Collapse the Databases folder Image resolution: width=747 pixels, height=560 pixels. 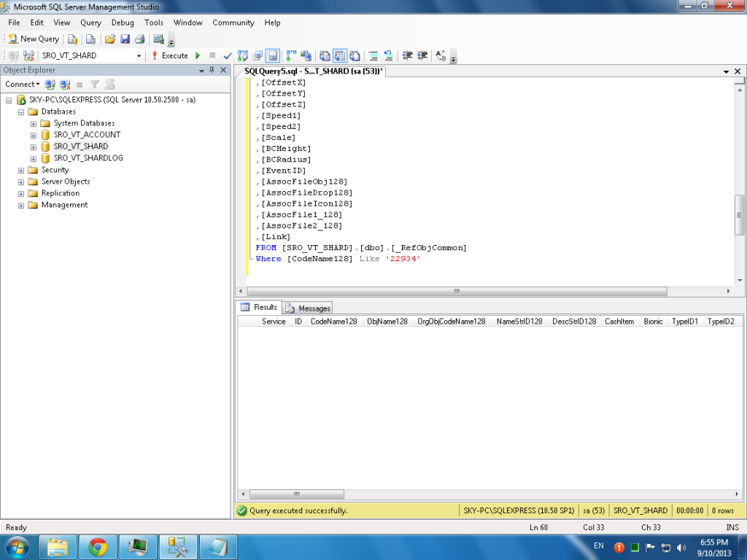[21, 112]
